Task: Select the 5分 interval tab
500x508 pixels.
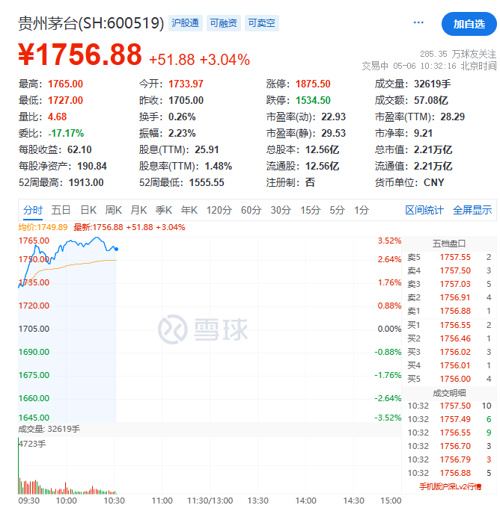Action: tap(337, 210)
